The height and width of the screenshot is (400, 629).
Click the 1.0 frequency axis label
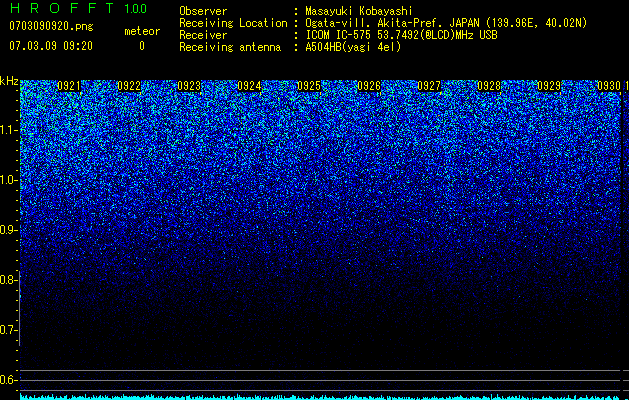tap(7, 180)
